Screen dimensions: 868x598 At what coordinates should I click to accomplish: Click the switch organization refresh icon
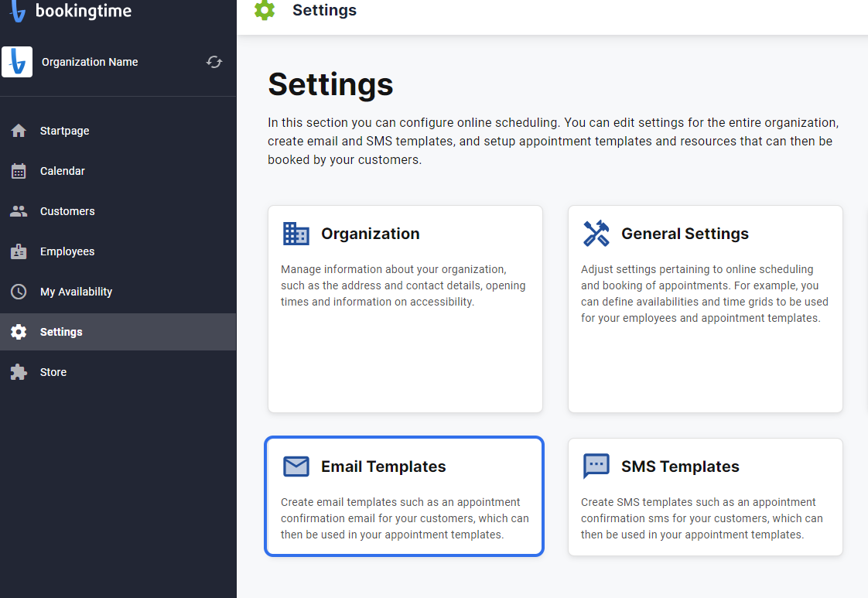click(x=214, y=62)
